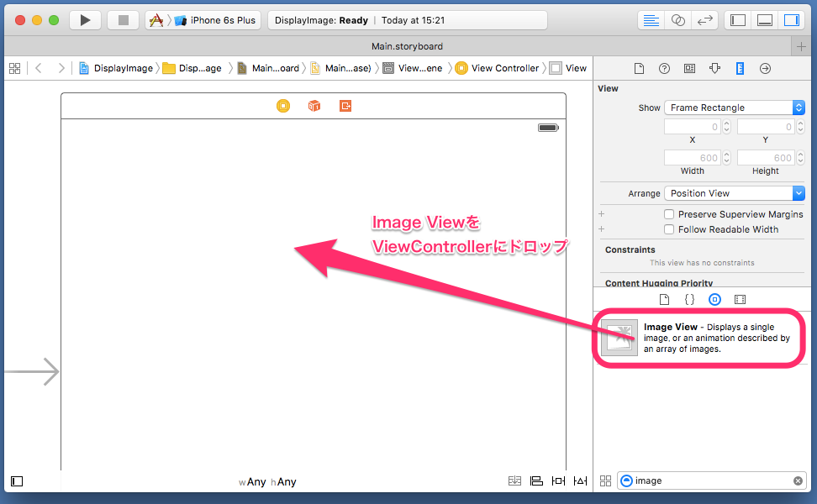
Task: Open the Arrange Position View dropdown
Action: pos(735,193)
